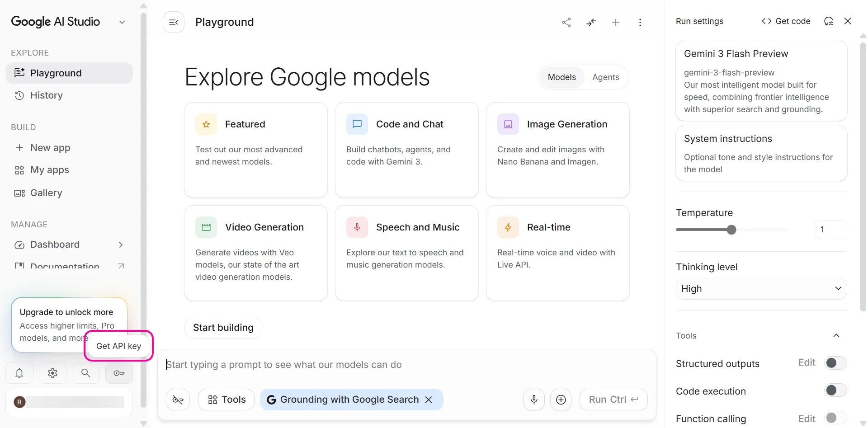868x428 pixels.
Task: Click the Run button
Action: point(613,400)
